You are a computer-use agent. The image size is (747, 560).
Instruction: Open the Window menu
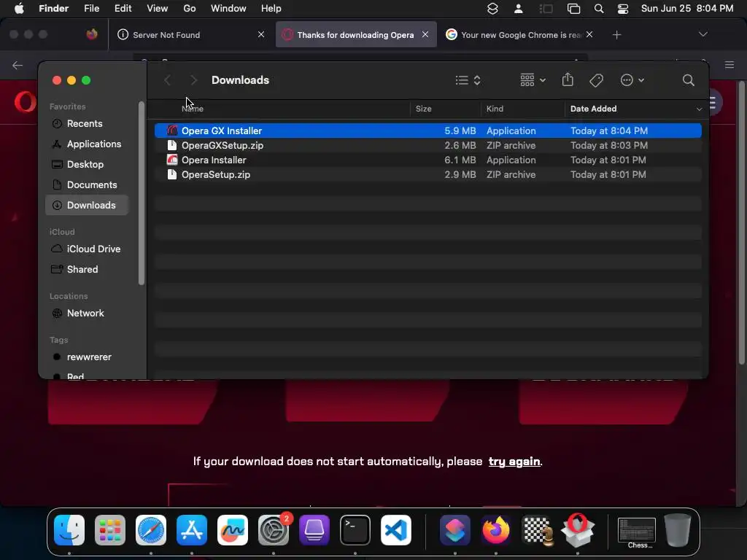click(x=228, y=9)
